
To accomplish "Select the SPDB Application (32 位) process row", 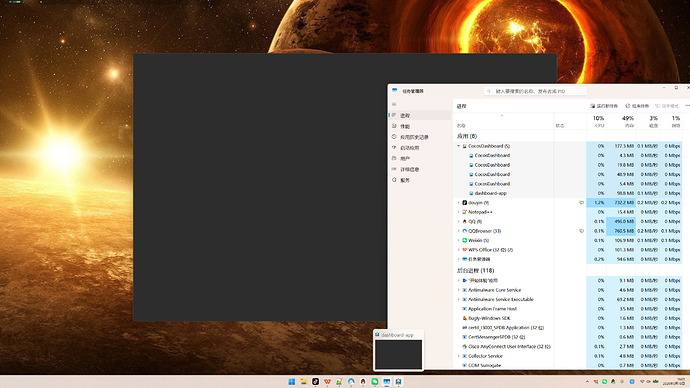I will coord(569,328).
